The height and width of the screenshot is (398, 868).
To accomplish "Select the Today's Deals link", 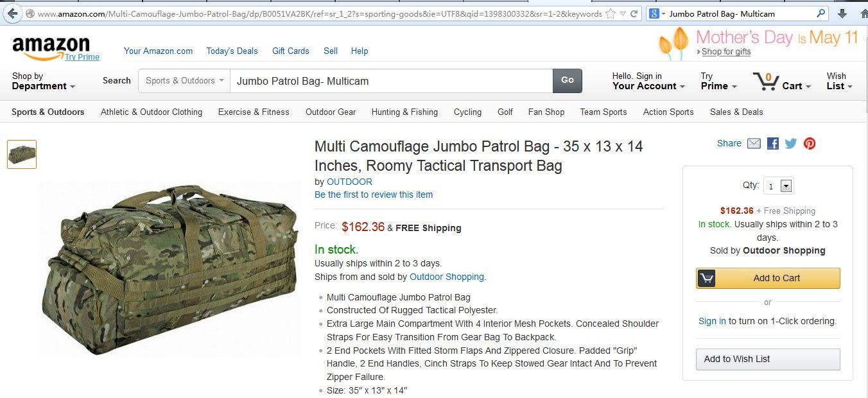I will point(232,51).
